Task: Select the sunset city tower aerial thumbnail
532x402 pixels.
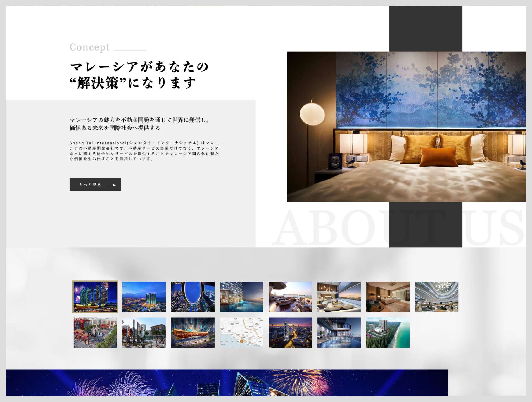Action: [x=290, y=332]
